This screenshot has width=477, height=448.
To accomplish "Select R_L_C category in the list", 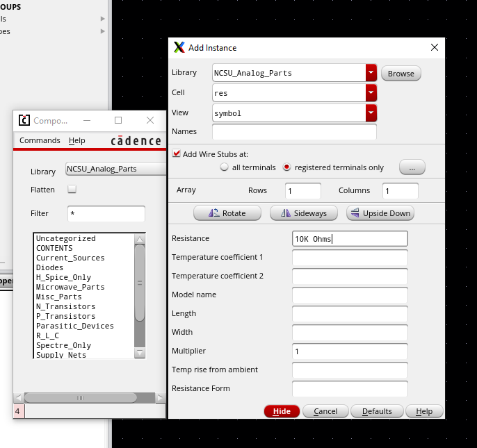I will [x=47, y=335].
